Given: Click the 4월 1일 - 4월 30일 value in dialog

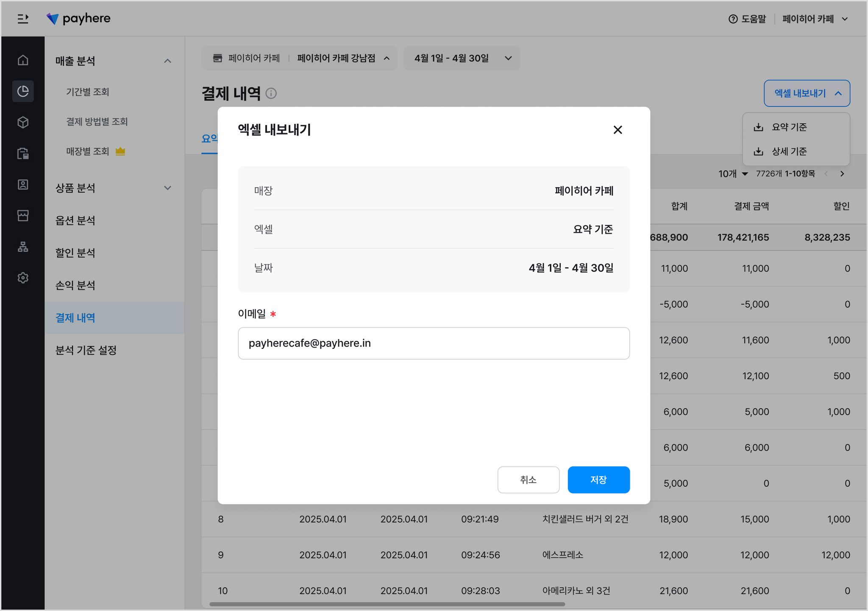Looking at the screenshot, I should click(x=571, y=268).
